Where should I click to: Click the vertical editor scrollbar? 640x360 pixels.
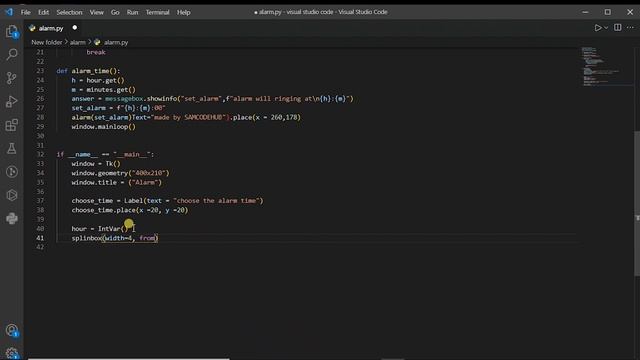tap(637, 204)
